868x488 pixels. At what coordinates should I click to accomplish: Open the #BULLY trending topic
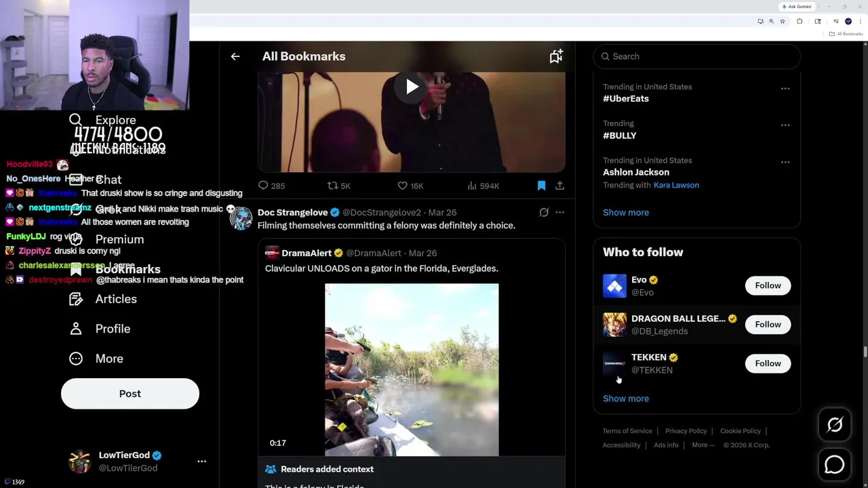click(620, 136)
